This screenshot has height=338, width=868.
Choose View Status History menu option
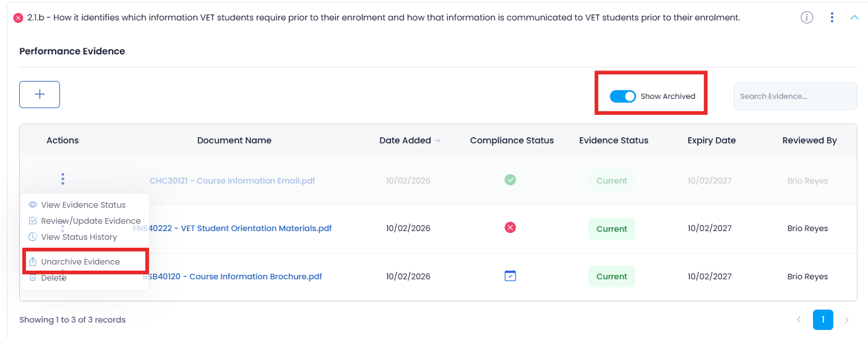79,237
